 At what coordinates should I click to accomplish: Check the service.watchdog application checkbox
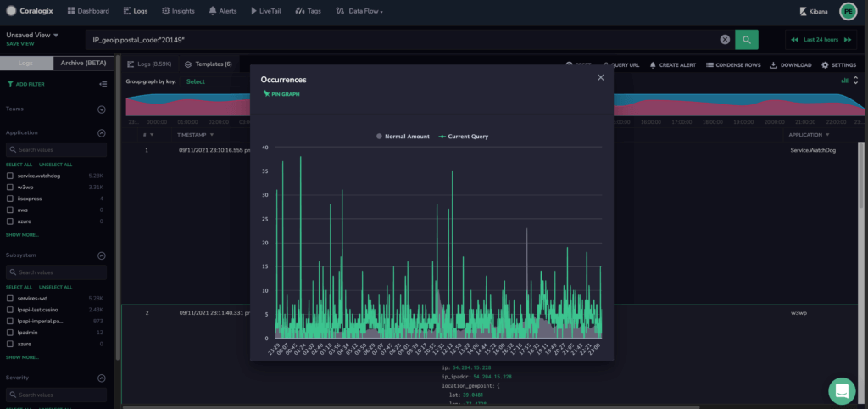tap(10, 176)
